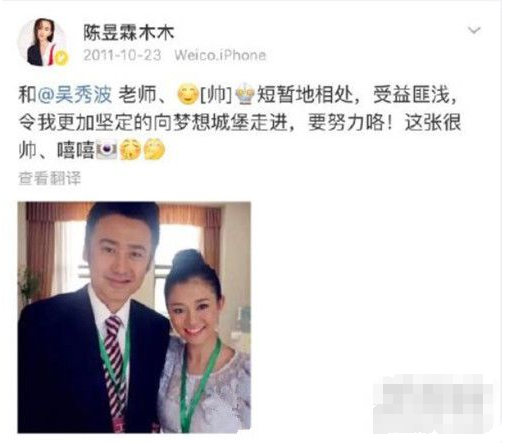The width and height of the screenshot is (509, 443).
Task: Click the text 短暂地相处，受益匪浅
Action: pos(357,94)
